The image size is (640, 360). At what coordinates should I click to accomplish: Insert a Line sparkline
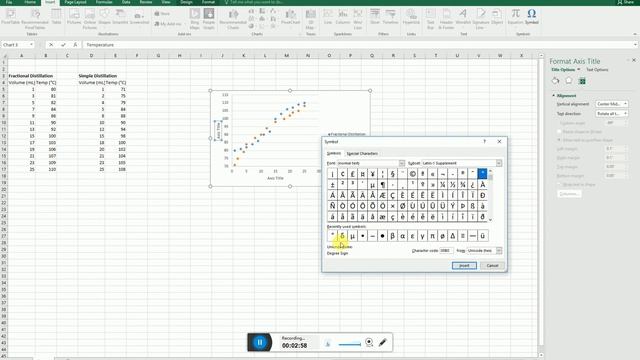pos(328,15)
